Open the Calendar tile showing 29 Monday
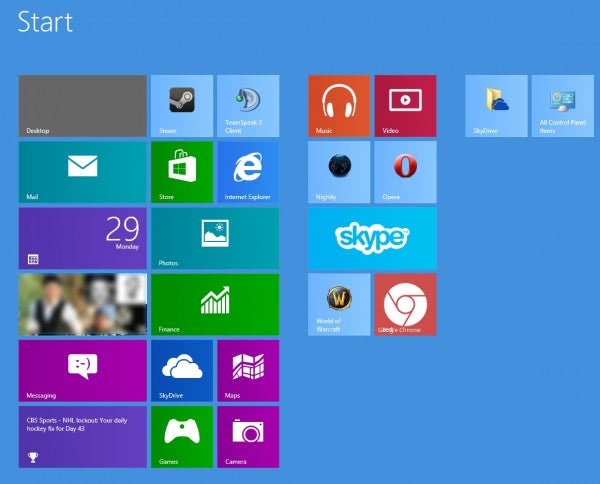Viewport: 600px width, 484px height. click(x=83, y=238)
